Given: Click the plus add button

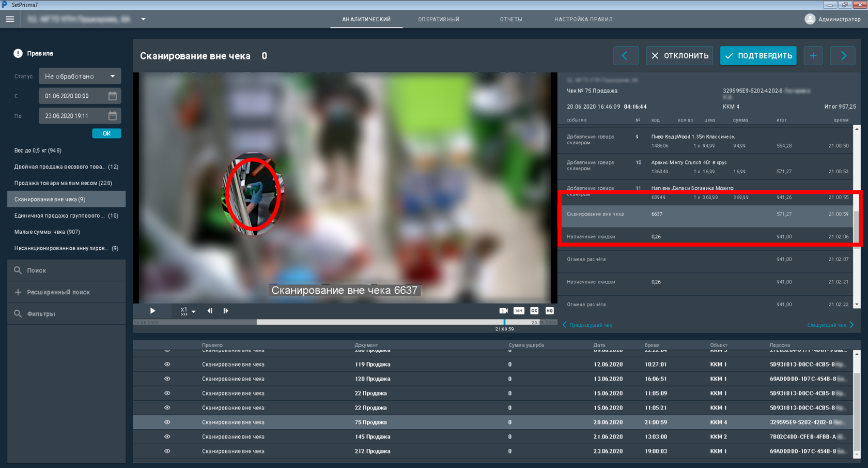Looking at the screenshot, I should (x=813, y=56).
